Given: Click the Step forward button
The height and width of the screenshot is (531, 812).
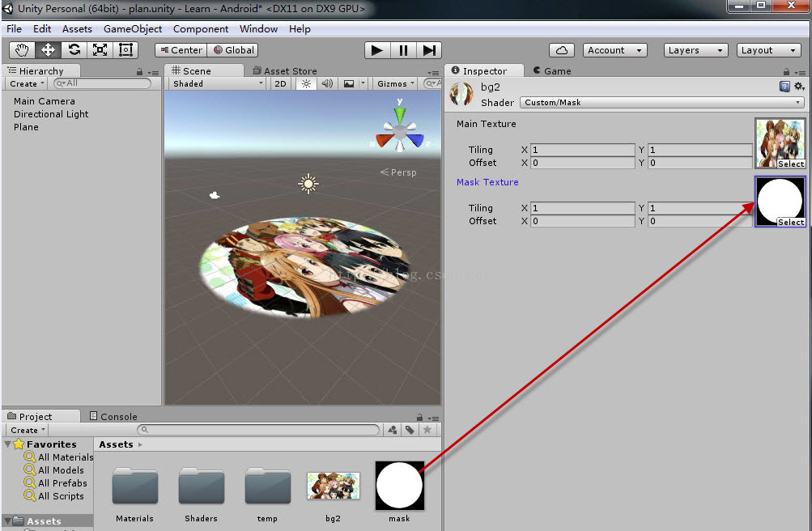Looking at the screenshot, I should [429, 50].
